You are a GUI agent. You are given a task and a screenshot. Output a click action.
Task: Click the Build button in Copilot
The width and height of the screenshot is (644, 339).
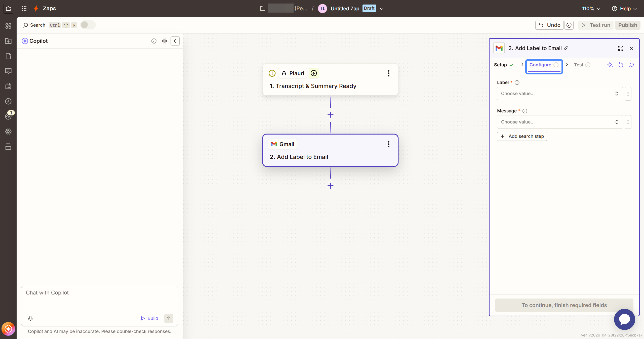(x=149, y=318)
